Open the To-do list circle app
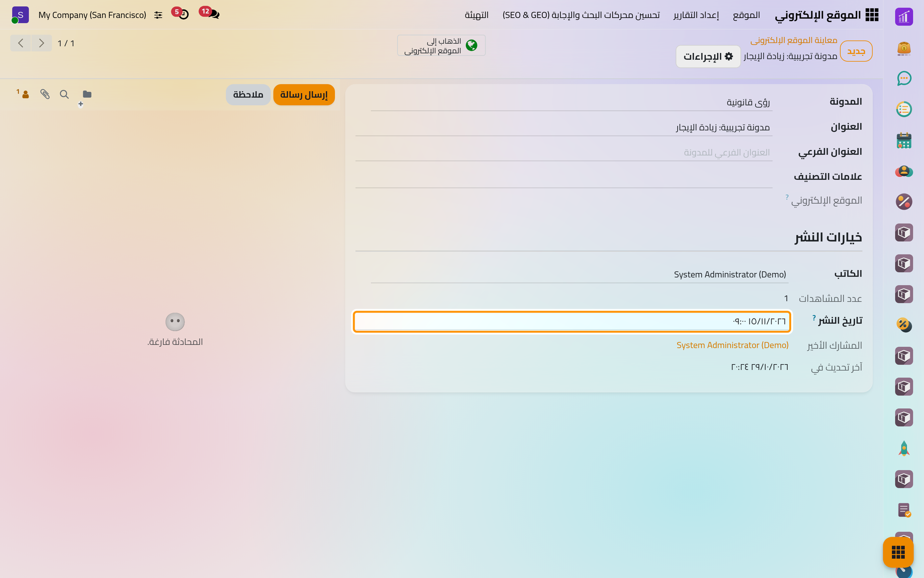Viewport: 924px width, 578px height. coord(904,109)
